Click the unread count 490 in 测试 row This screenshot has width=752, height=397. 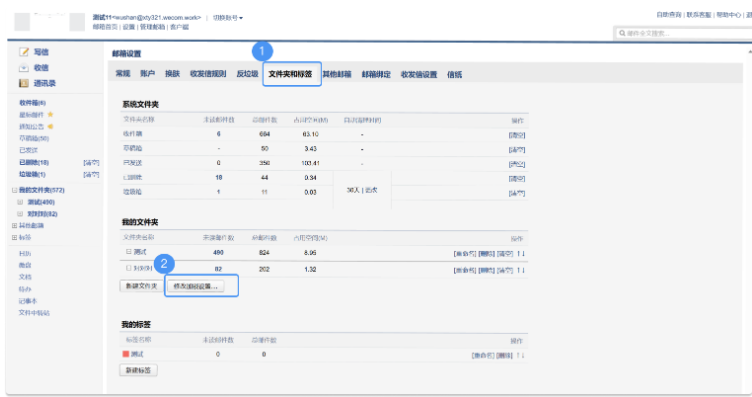(x=218, y=253)
